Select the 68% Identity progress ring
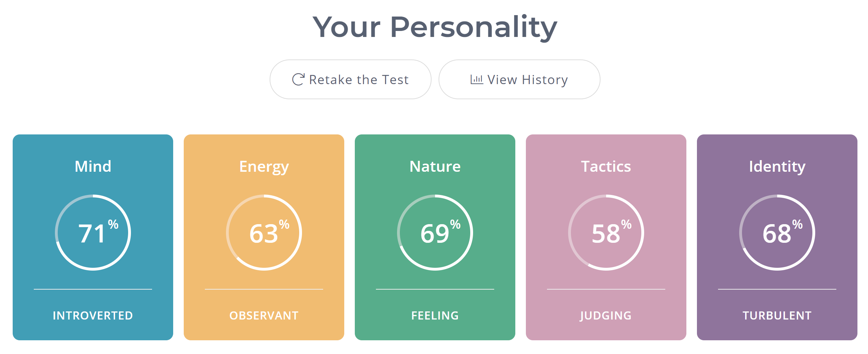Image resolution: width=868 pixels, height=354 pixels. click(777, 233)
